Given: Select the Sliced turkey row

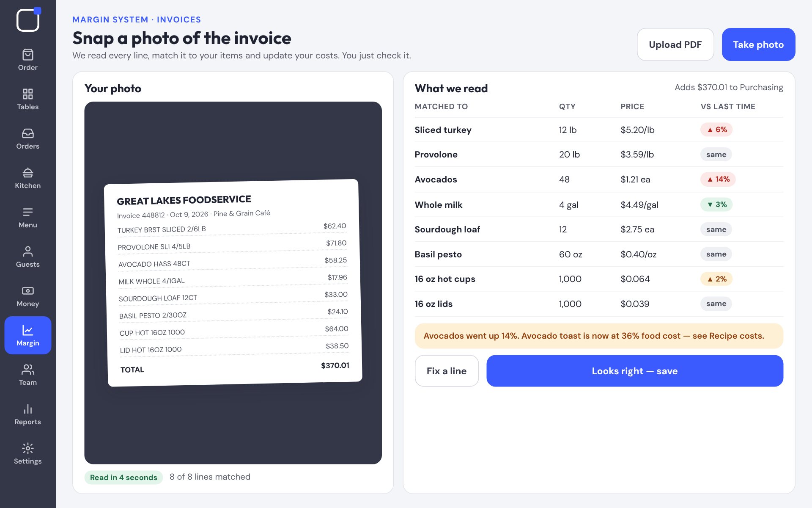Looking at the screenshot, I should click(x=599, y=130).
